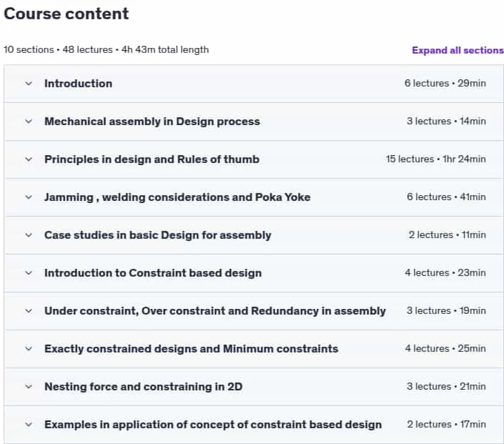
Task: Select Nesting force and constraining in 2D
Action: click(144, 387)
